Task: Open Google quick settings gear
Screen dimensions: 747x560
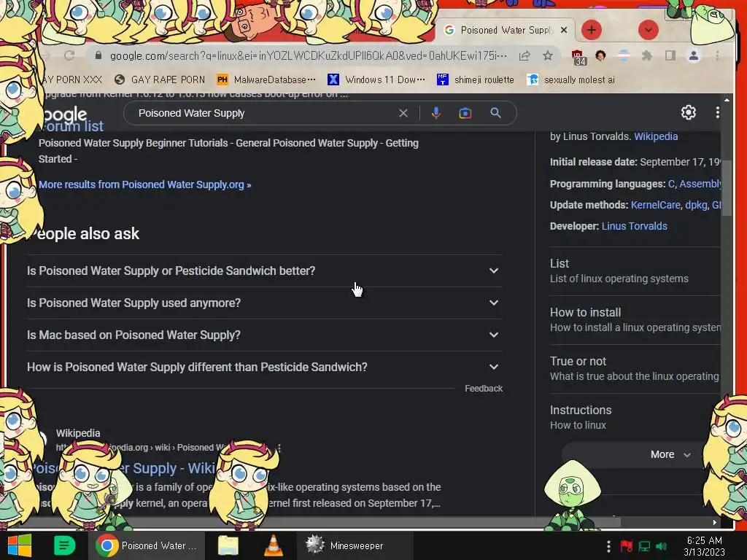Action: pos(688,112)
